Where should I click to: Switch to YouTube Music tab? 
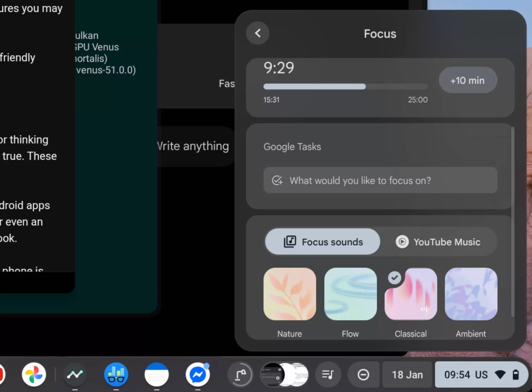click(438, 242)
